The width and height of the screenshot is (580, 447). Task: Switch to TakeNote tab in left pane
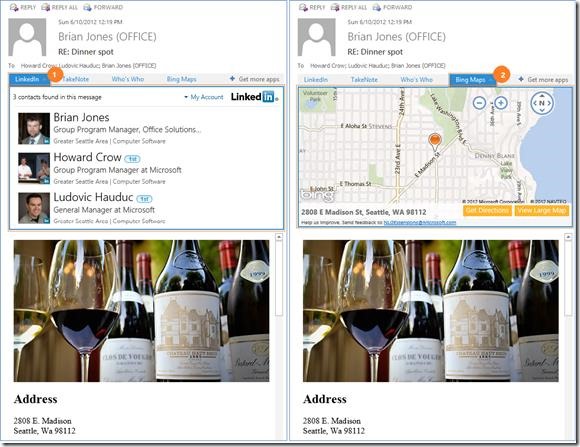point(75,79)
